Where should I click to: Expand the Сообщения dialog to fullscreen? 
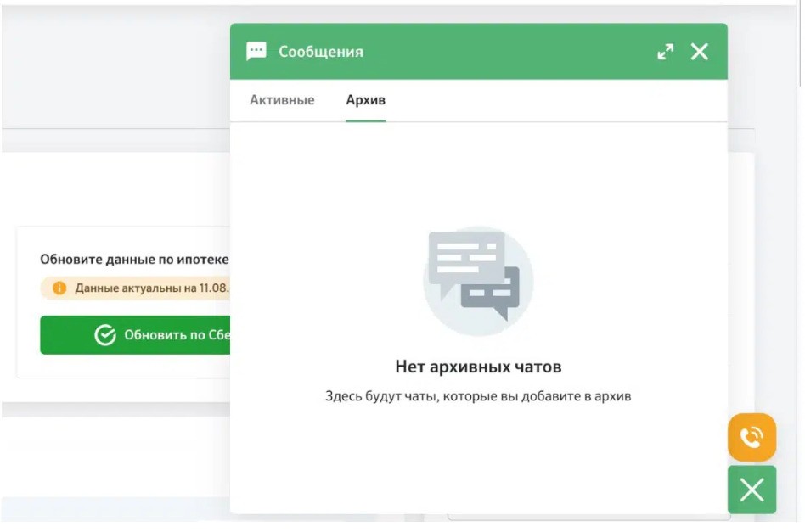[667, 51]
